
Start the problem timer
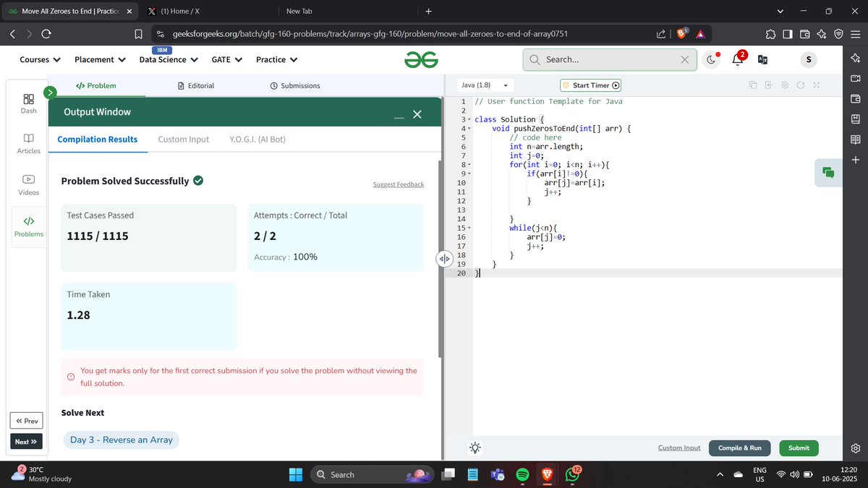(x=590, y=85)
